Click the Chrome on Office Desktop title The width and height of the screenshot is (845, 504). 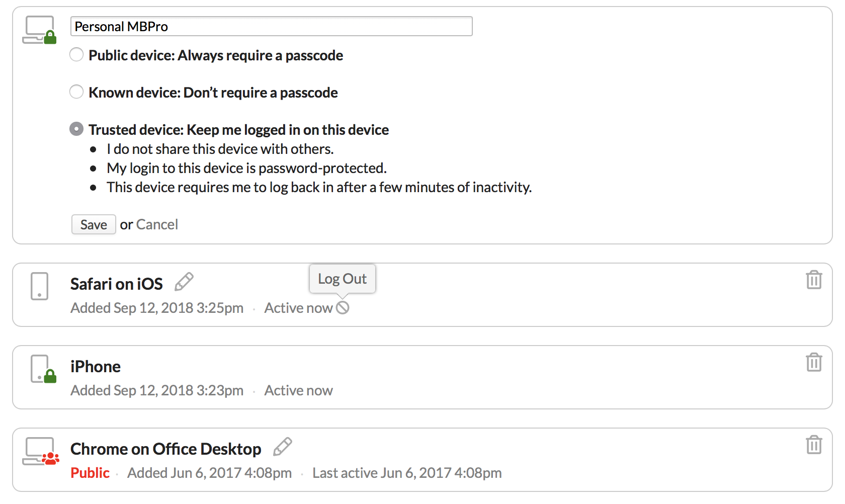click(166, 449)
